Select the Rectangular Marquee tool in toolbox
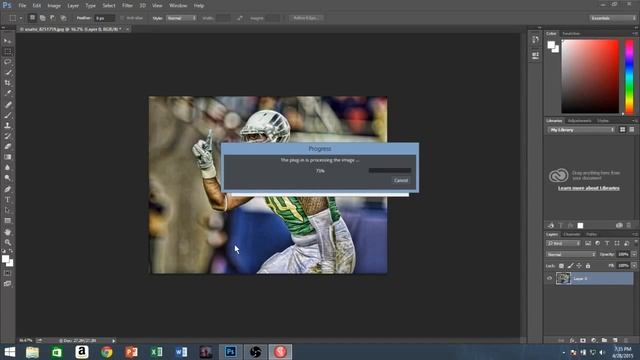This screenshot has width=640, height=360. [7, 51]
